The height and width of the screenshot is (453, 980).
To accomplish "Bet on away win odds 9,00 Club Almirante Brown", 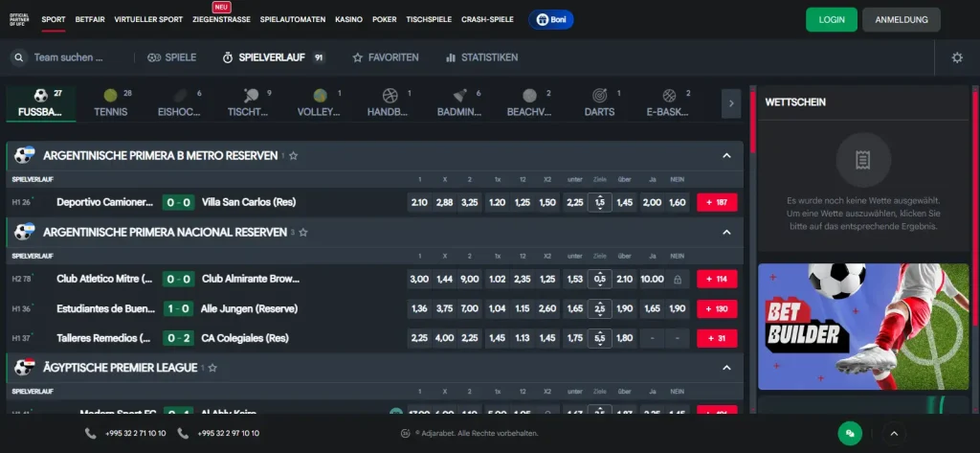I will (x=469, y=279).
